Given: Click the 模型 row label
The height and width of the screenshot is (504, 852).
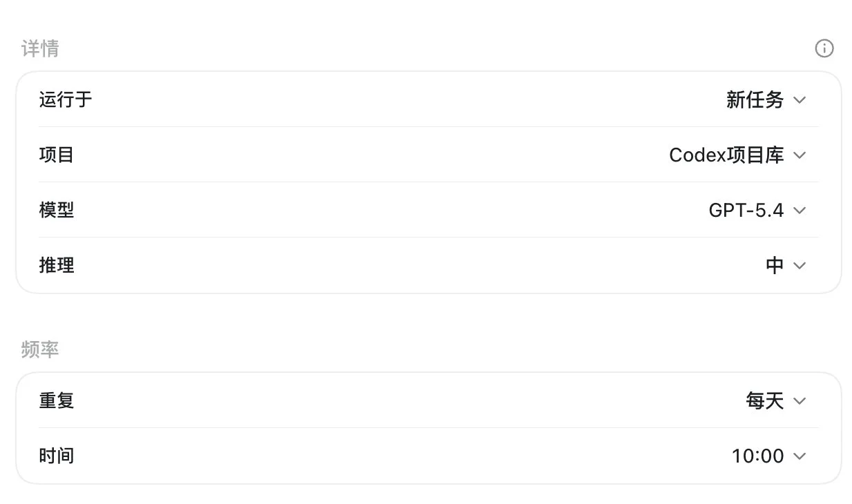Looking at the screenshot, I should point(57,211).
